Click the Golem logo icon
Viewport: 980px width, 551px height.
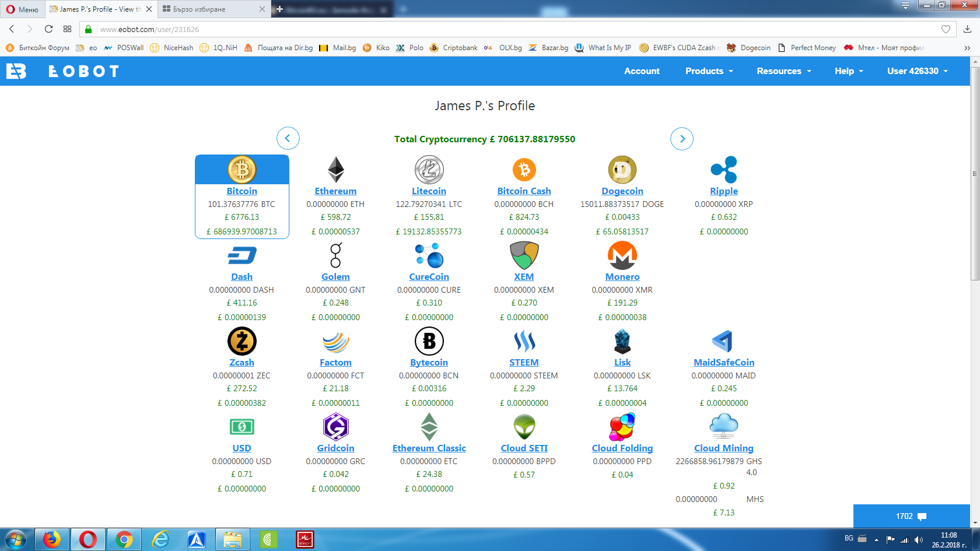(335, 255)
